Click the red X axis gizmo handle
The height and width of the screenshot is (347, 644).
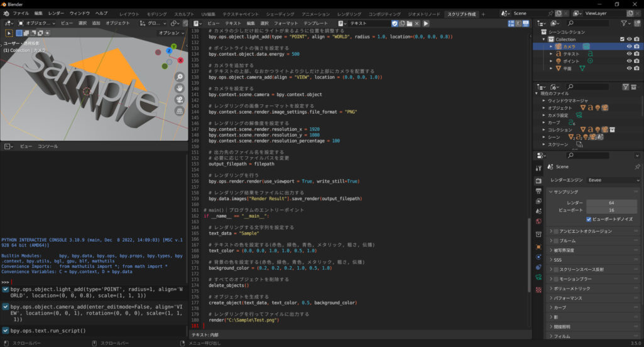coord(180,60)
